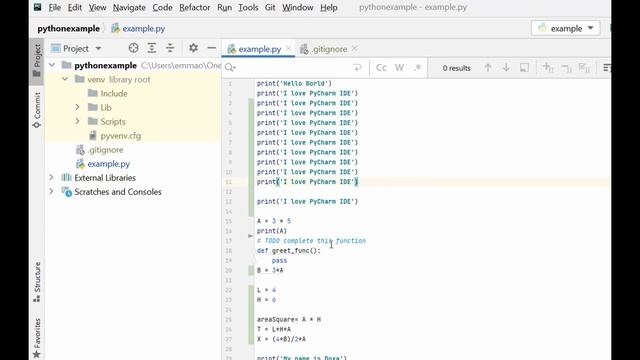This screenshot has height=360, width=640.
Task: Click the '# TODO complete this function' comment
Action: 311,241
